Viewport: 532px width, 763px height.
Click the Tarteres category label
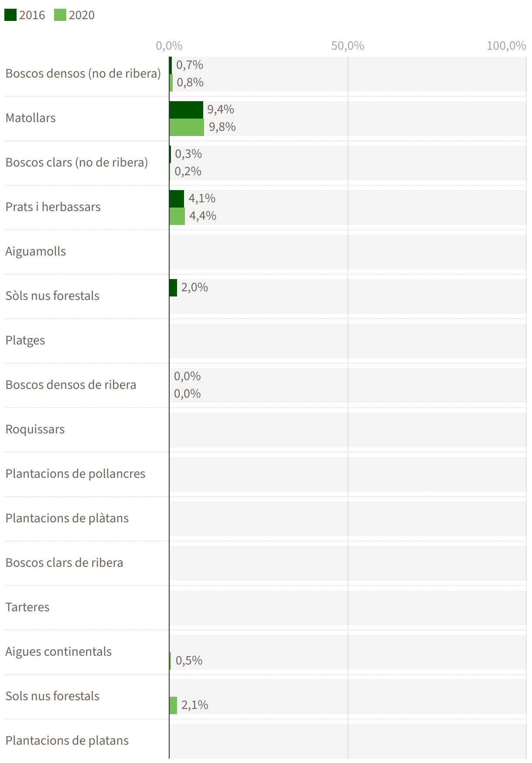pos(27,607)
